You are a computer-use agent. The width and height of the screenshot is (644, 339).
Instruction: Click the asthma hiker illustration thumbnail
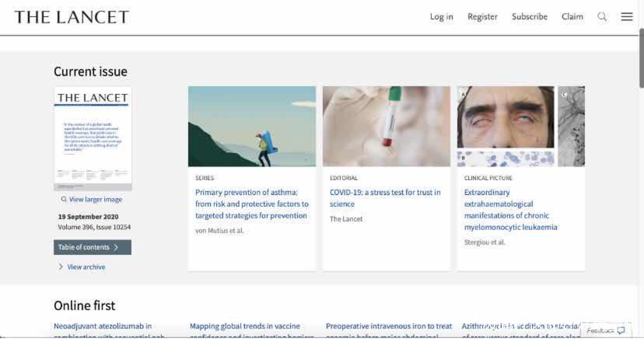pos(252,126)
